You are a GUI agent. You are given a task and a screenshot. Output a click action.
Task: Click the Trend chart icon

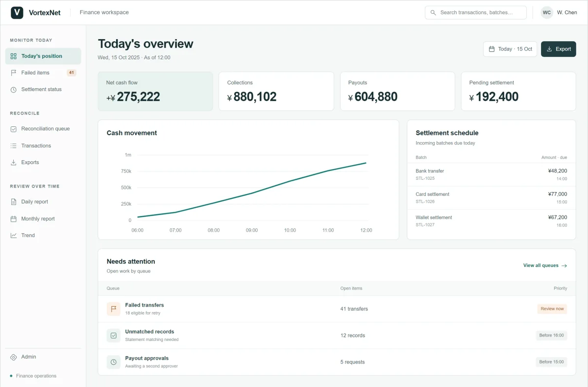[14, 236]
